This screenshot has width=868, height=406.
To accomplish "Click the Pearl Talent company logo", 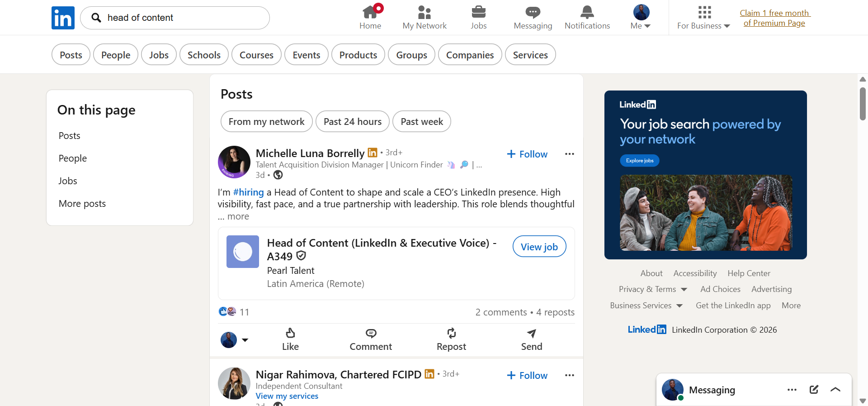I will (x=243, y=252).
